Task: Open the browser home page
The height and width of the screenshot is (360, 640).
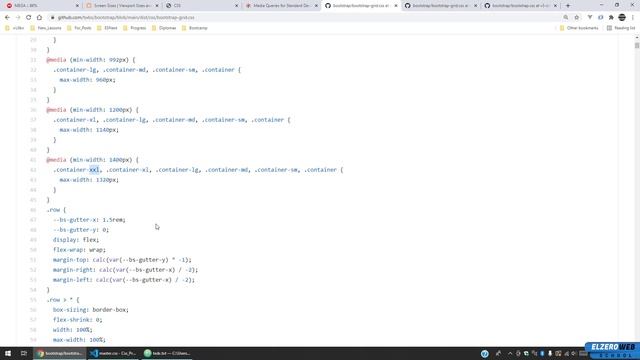Action: (x=39, y=18)
